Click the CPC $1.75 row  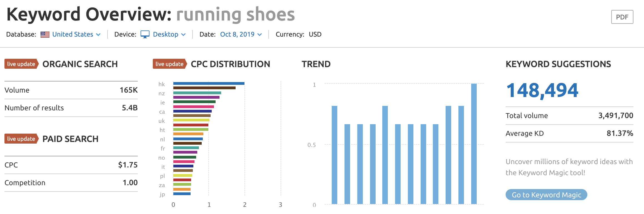pos(71,165)
